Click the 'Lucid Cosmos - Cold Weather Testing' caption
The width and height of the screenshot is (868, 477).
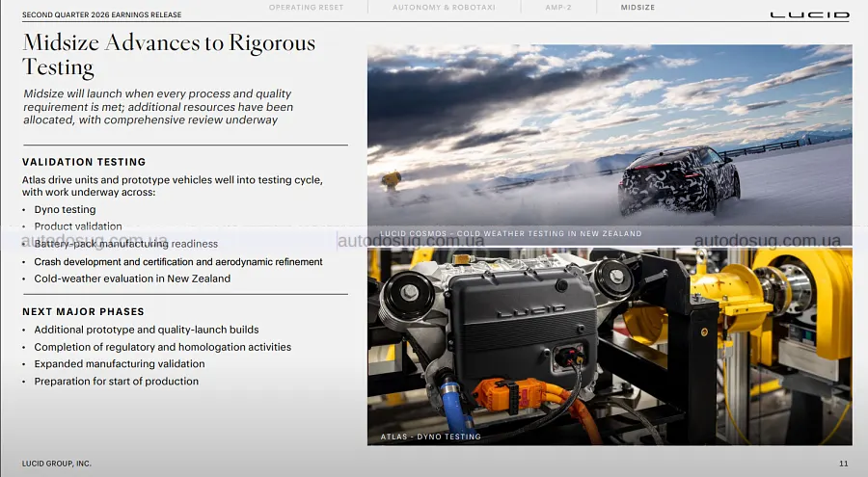[511, 233]
